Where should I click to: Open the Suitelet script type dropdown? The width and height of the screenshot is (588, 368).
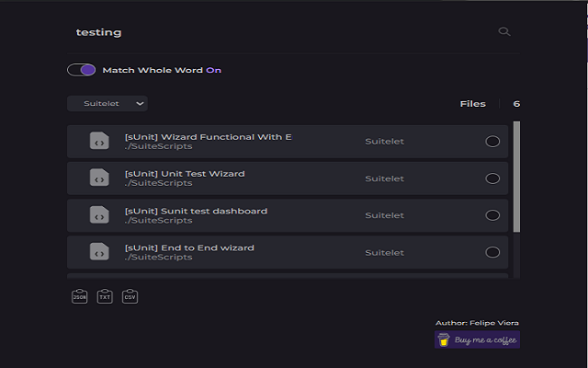107,103
